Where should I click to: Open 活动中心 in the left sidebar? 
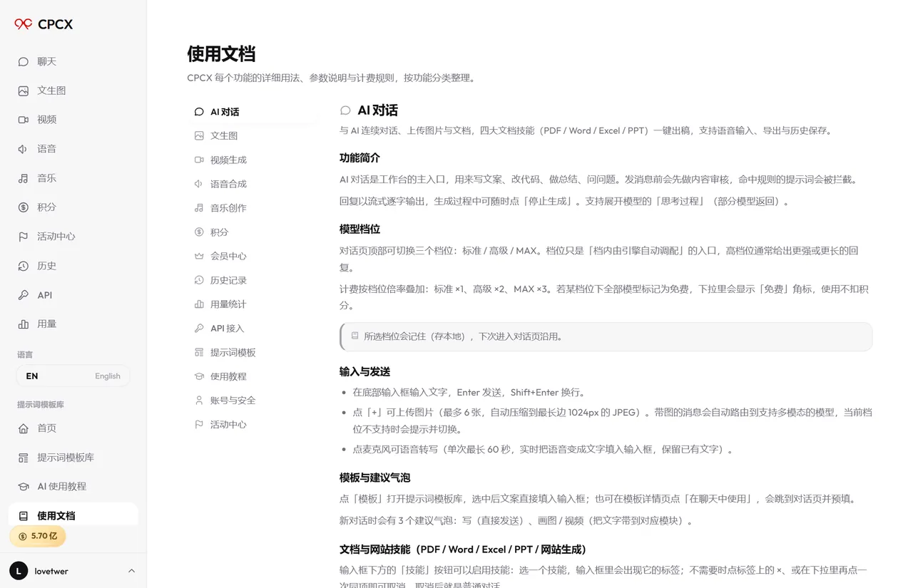73,237
